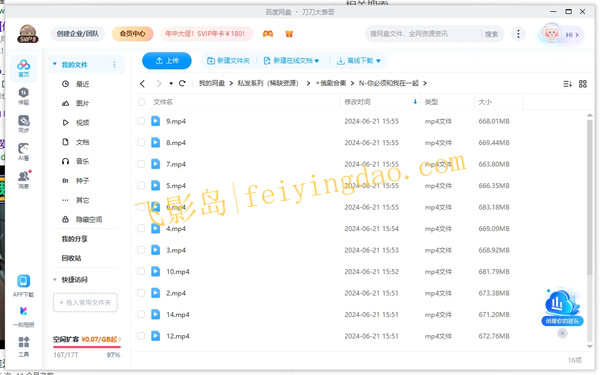The width and height of the screenshot is (600, 375).
Task: Check the box for 7.mp4
Action: [141, 164]
